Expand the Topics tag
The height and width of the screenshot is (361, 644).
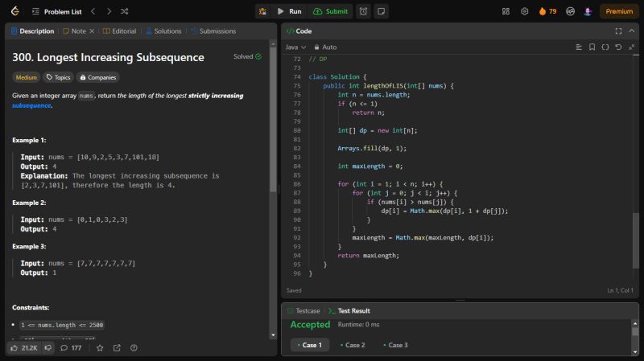tap(58, 77)
